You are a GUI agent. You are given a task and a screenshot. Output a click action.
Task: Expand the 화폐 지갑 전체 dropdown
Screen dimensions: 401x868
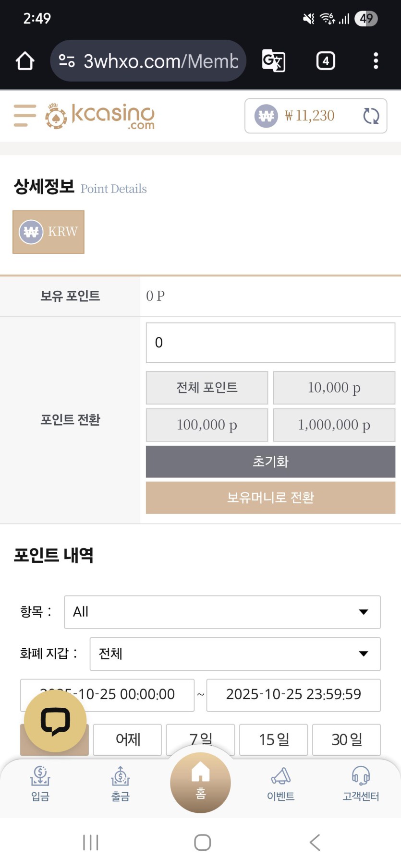235,654
